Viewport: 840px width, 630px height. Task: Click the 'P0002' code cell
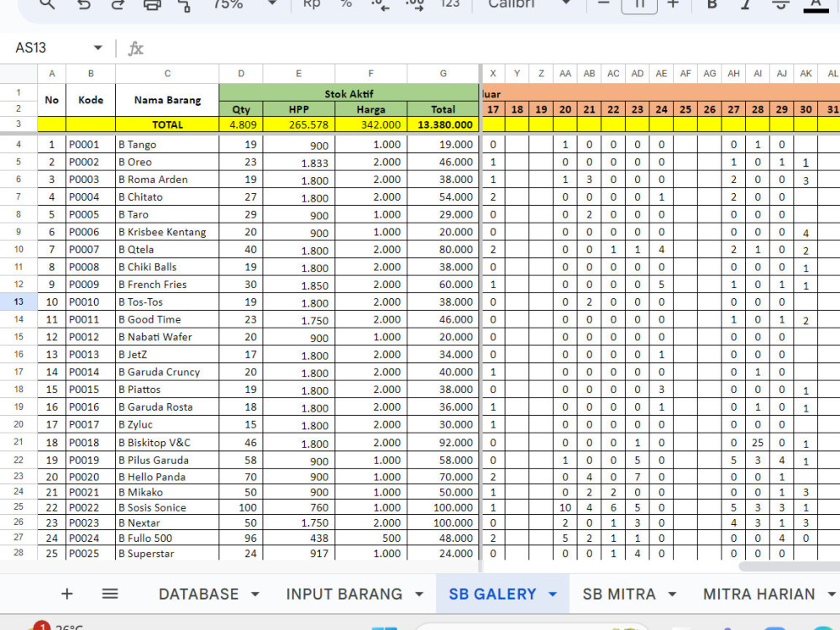(91, 162)
